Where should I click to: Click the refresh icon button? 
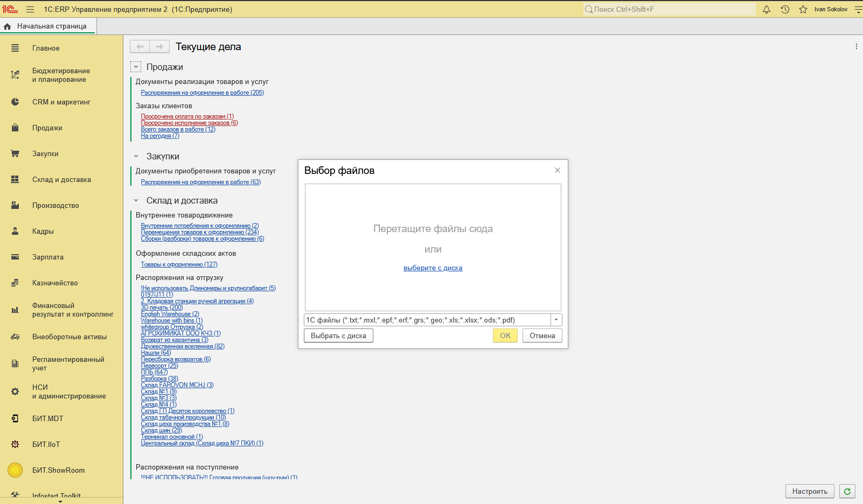[x=847, y=491]
